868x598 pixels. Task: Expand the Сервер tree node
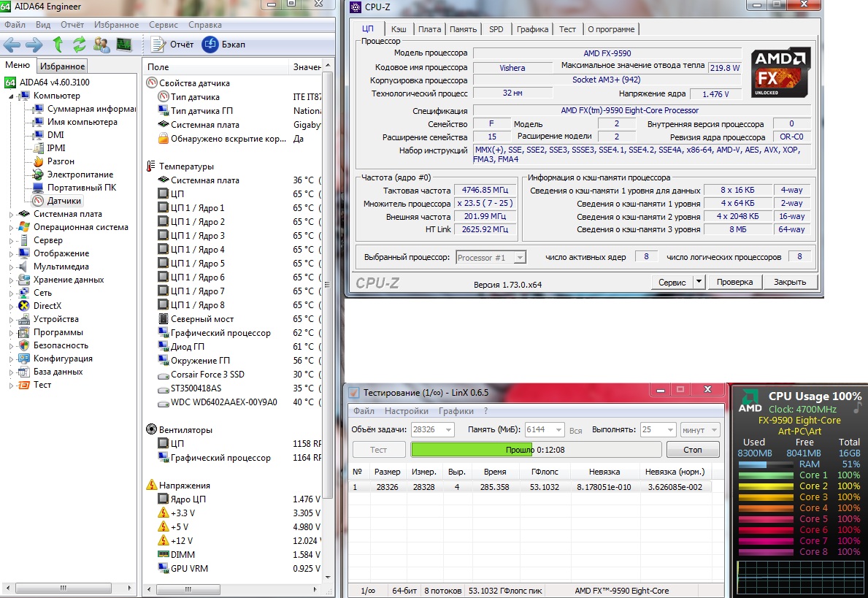[x=11, y=240]
